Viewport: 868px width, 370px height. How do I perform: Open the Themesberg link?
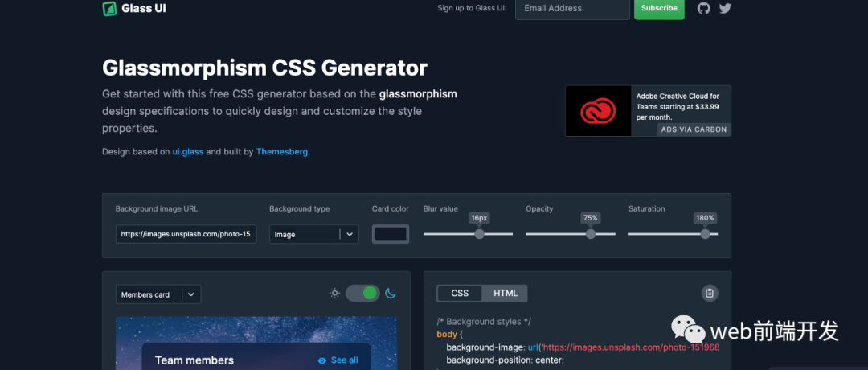click(x=282, y=151)
